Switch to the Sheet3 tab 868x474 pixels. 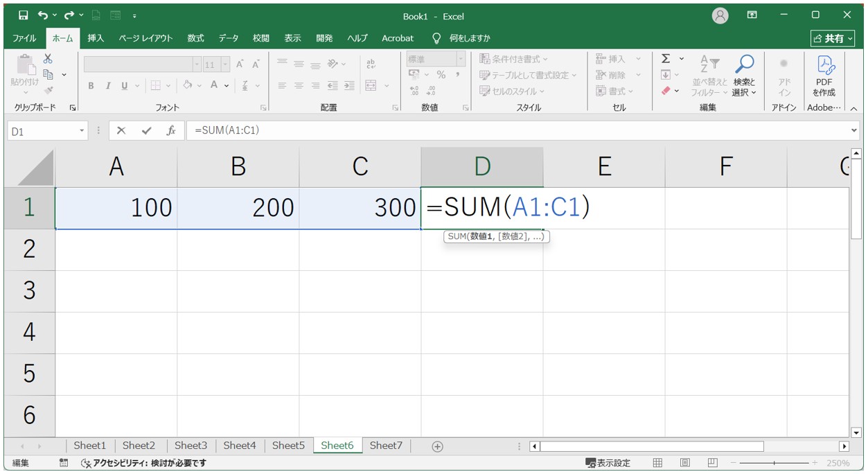tap(191, 446)
